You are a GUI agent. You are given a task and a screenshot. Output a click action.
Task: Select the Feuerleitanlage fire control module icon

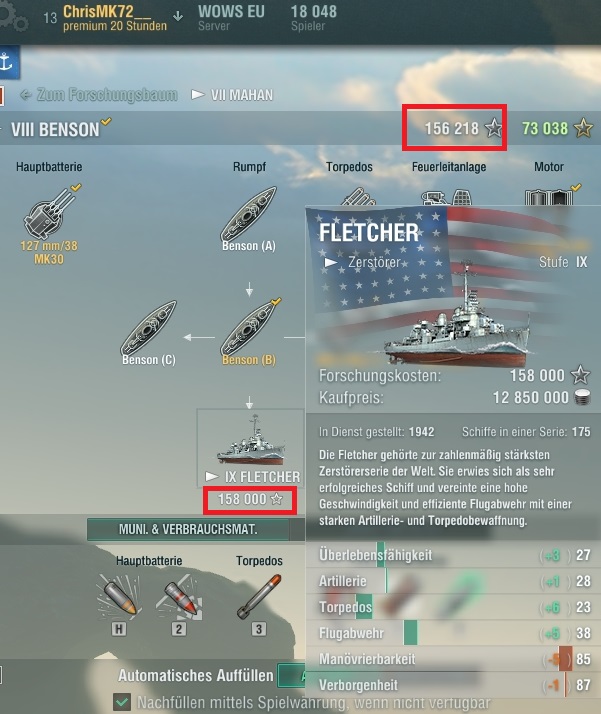(x=448, y=196)
